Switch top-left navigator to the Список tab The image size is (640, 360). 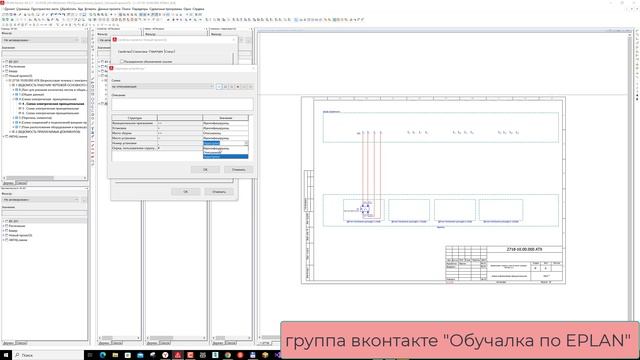click(x=22, y=183)
